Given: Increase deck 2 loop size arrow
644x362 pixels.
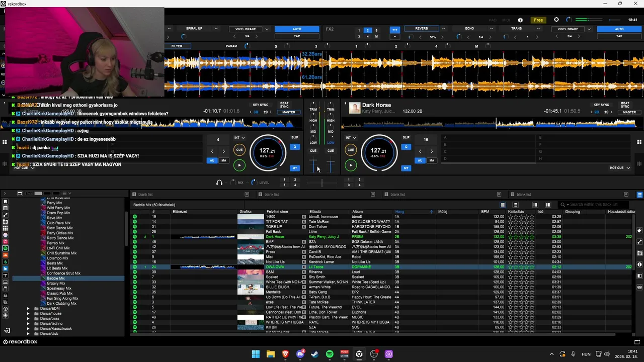Looking at the screenshot, I should (x=432, y=151).
